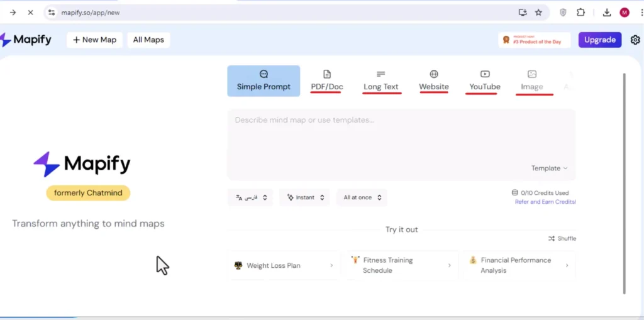
Task: Click chevron on Financial Performance Analysis card
Action: [567, 265]
